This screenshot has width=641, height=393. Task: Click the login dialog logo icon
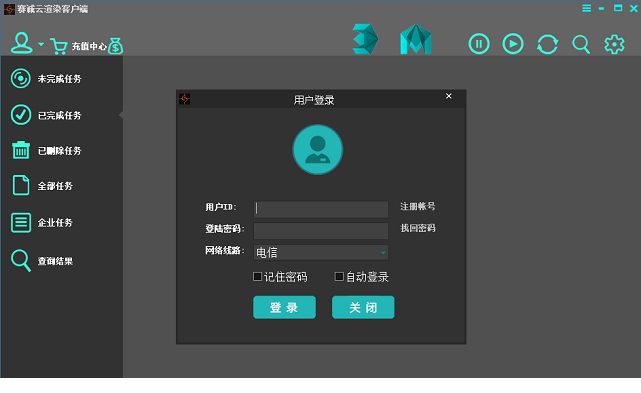coord(184,99)
